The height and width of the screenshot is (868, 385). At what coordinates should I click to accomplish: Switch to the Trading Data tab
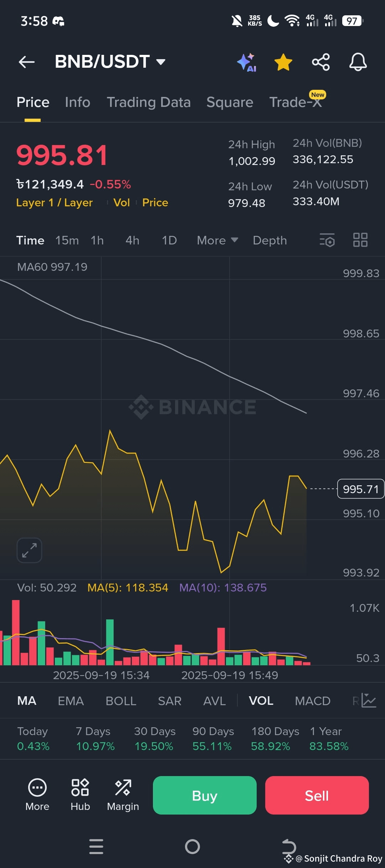tap(149, 102)
